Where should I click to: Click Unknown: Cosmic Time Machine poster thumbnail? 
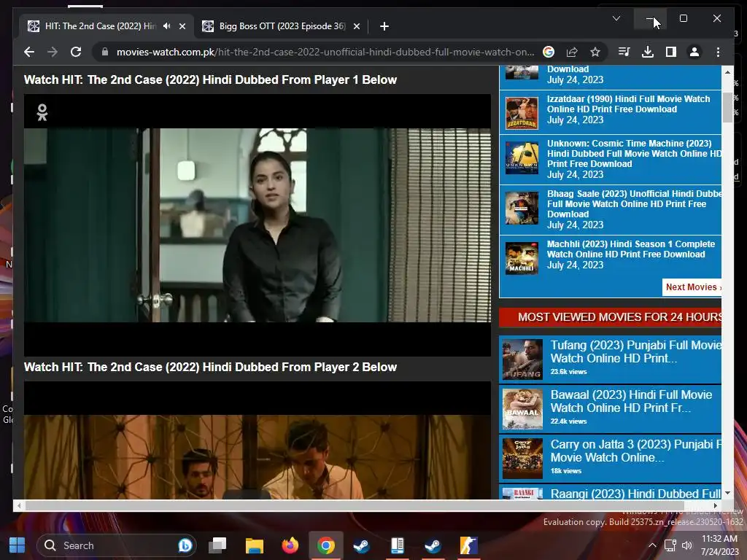pyautogui.click(x=522, y=158)
